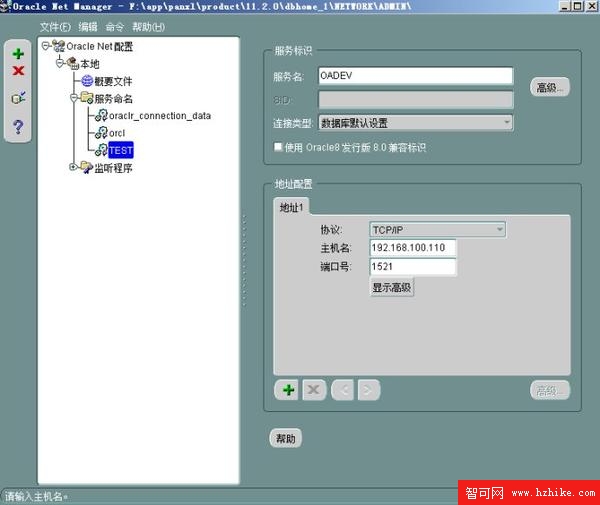Click the 服务名 input field containing OADEV
The height and width of the screenshot is (505, 600).
point(416,76)
